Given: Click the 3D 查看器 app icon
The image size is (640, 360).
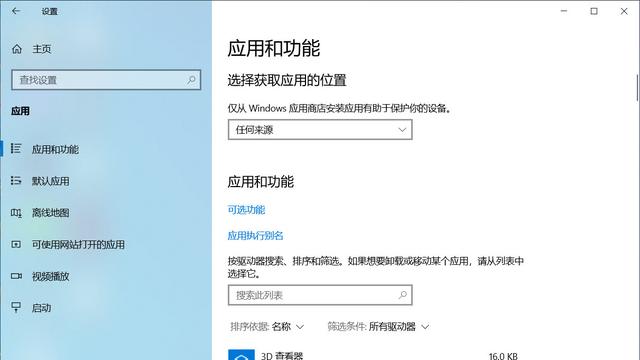Looking at the screenshot, I should coord(241,355).
